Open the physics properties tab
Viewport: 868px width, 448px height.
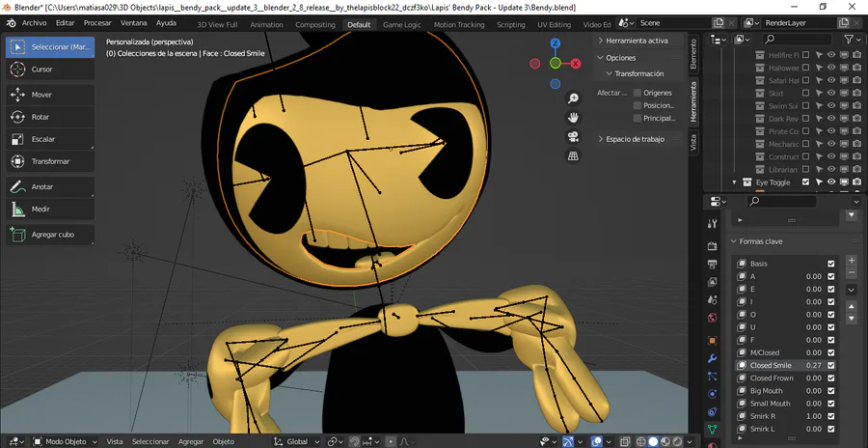click(713, 394)
